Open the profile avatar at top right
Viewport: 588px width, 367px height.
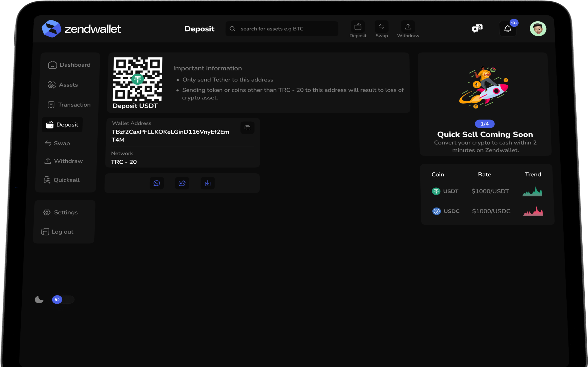(x=538, y=29)
